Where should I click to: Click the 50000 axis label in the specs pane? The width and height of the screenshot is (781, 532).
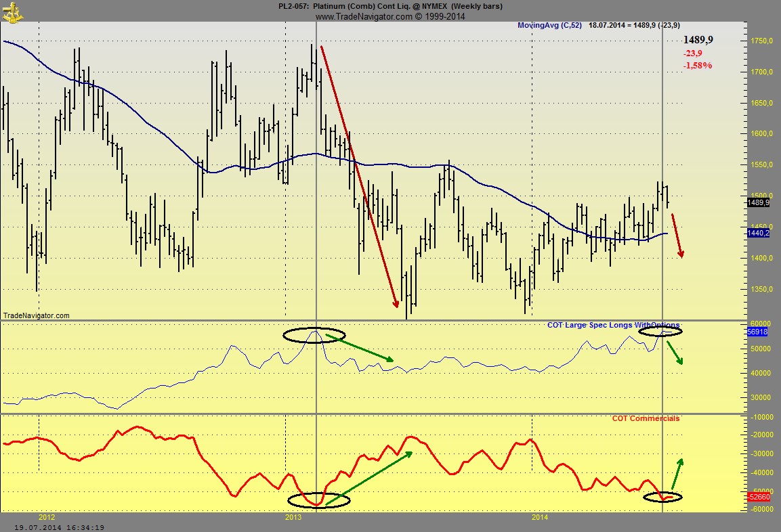click(761, 349)
